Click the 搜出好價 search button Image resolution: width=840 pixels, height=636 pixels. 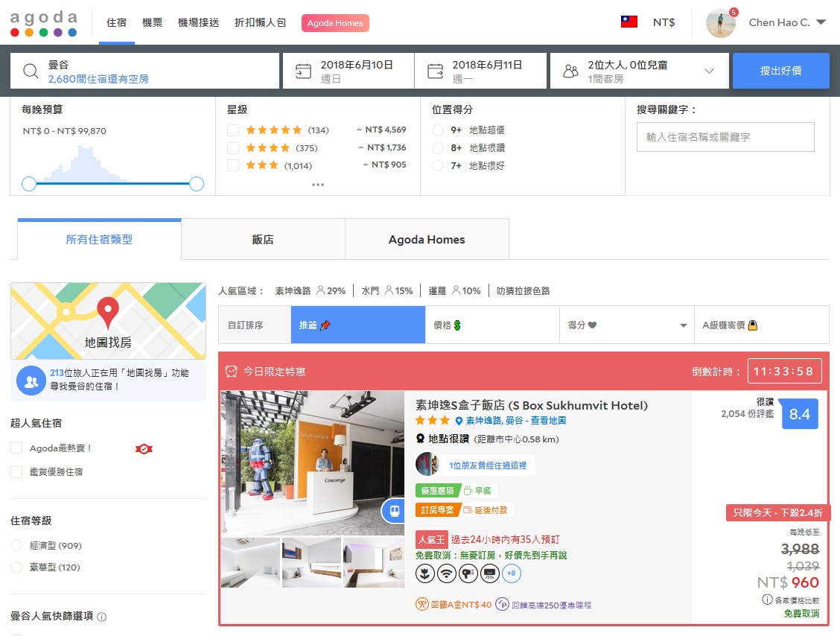780,71
